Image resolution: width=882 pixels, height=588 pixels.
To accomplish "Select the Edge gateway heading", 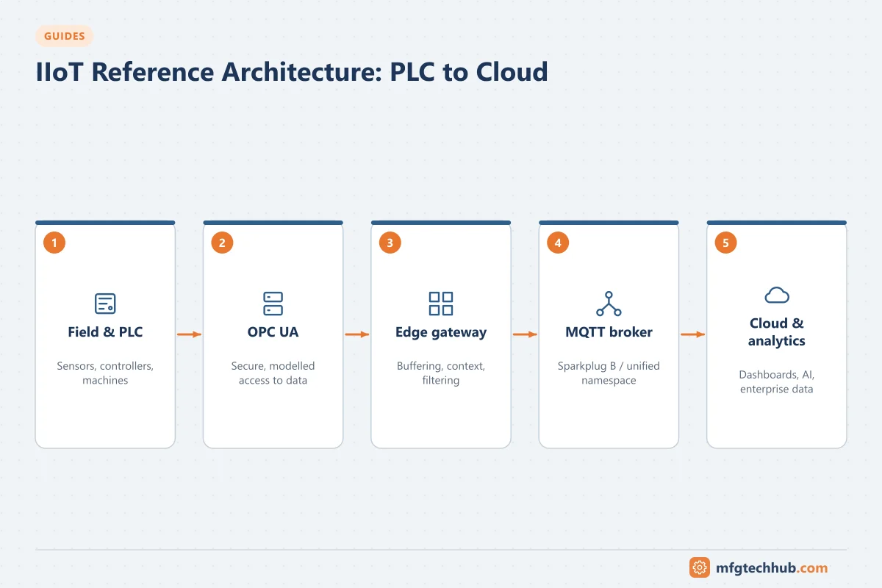I will tap(441, 332).
